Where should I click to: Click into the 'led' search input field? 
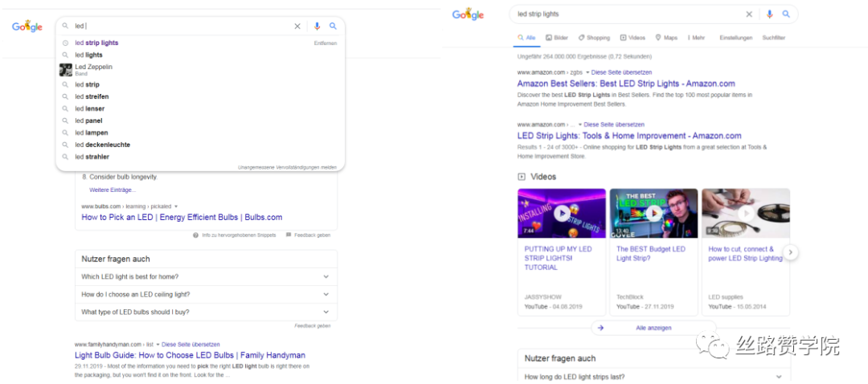click(182, 26)
